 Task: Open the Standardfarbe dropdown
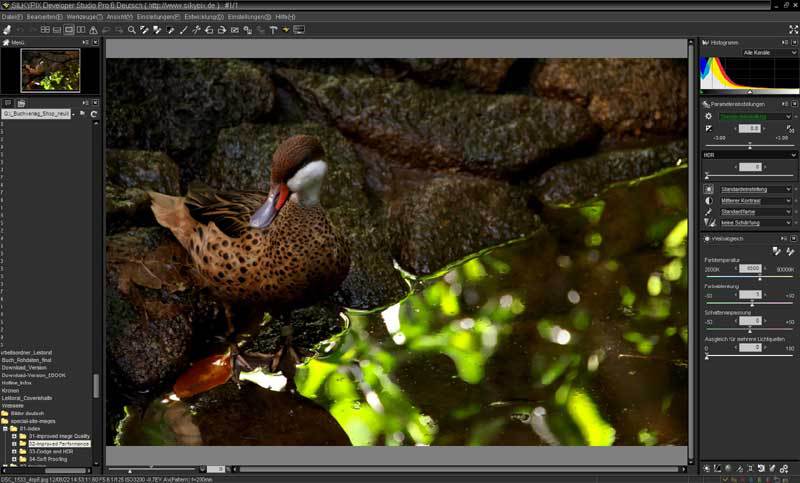tap(756, 212)
